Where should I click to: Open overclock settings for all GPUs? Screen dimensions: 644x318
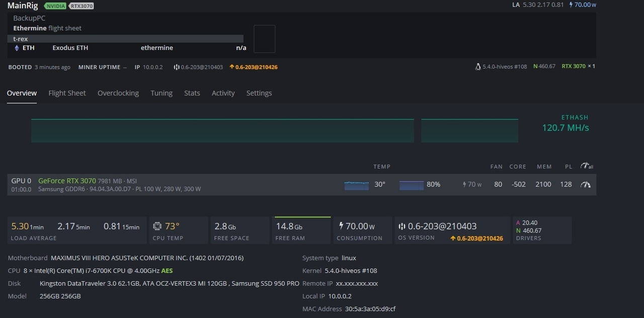586,166
